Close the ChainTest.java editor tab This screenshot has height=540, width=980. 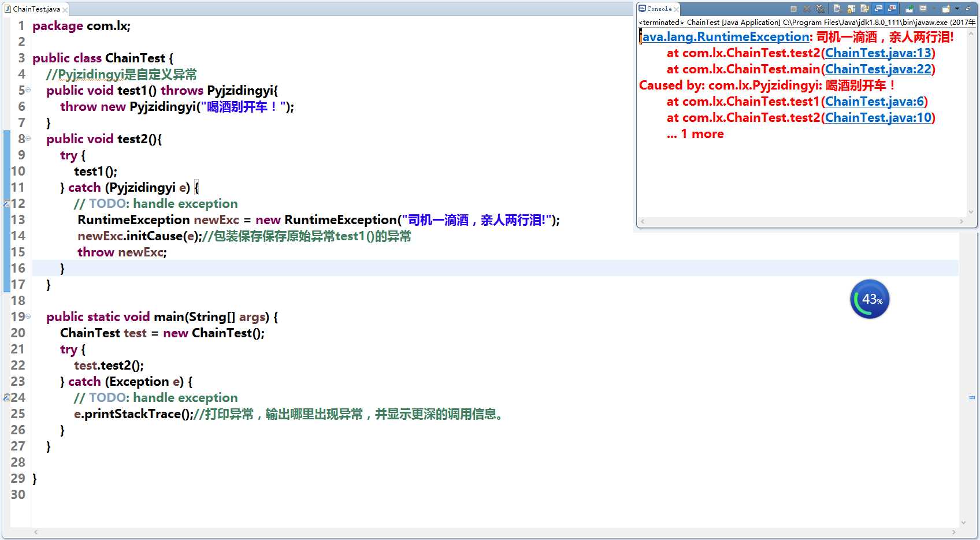[65, 10]
